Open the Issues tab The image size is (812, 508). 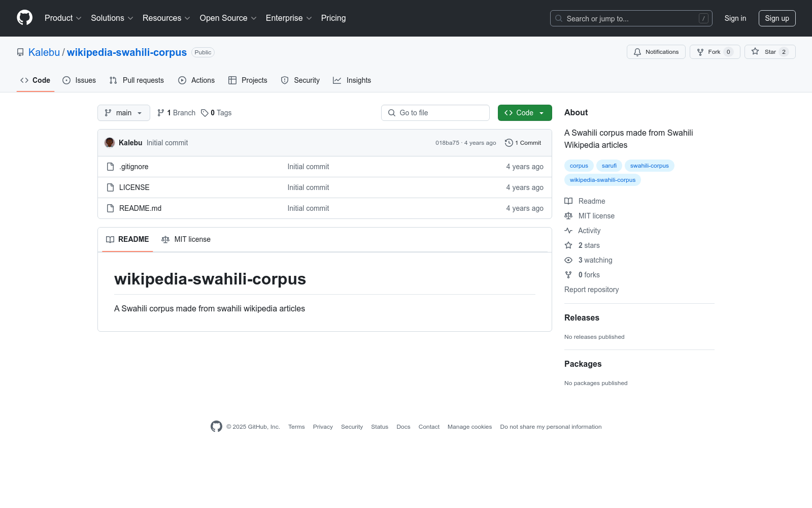click(79, 80)
